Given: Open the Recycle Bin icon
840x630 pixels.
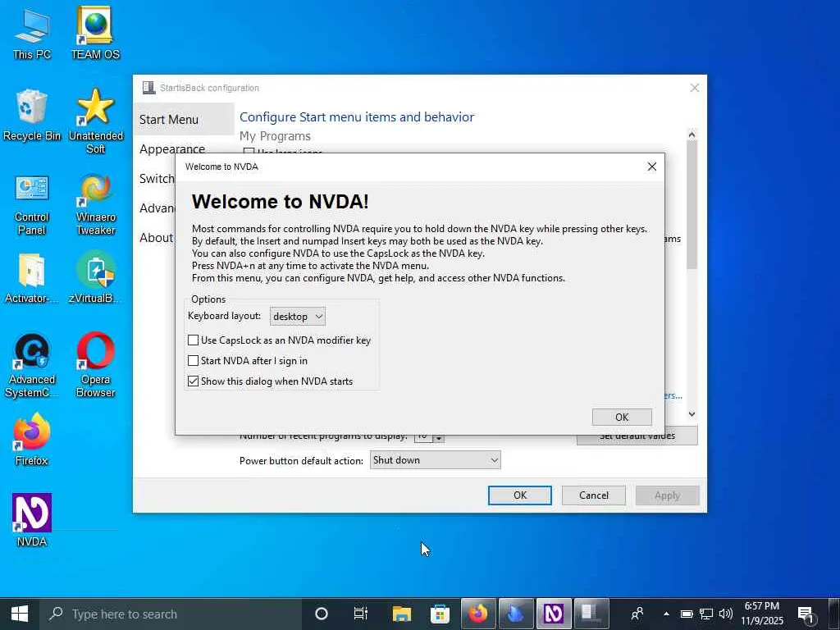Looking at the screenshot, I should click(32, 115).
